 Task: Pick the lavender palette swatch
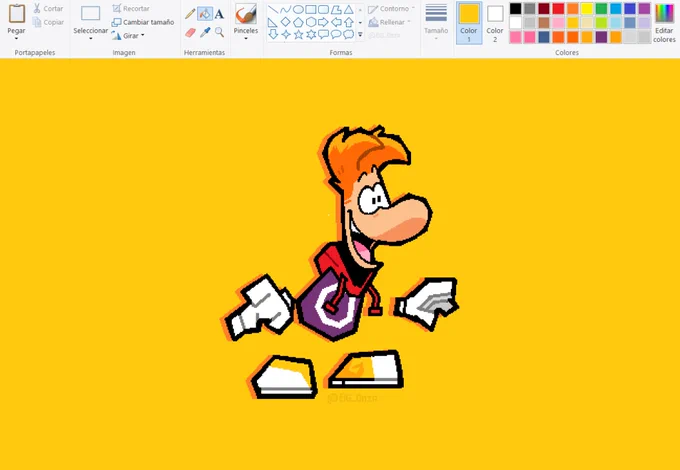[x=644, y=23]
